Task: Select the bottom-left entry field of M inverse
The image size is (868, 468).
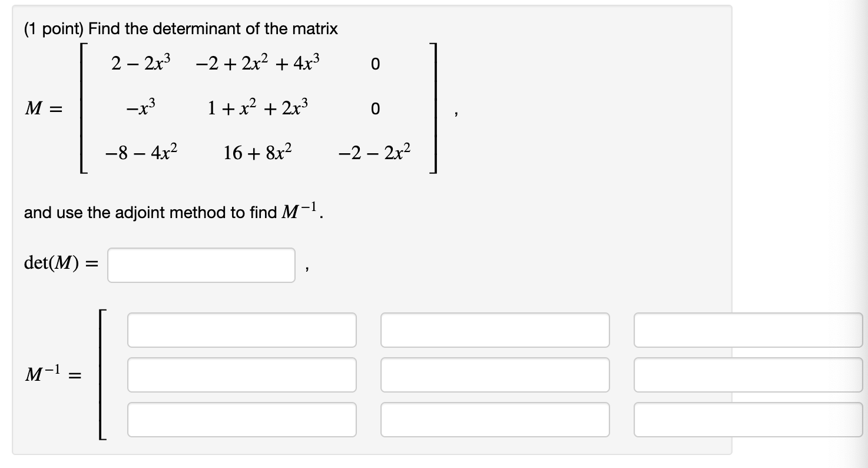Action: (241, 420)
